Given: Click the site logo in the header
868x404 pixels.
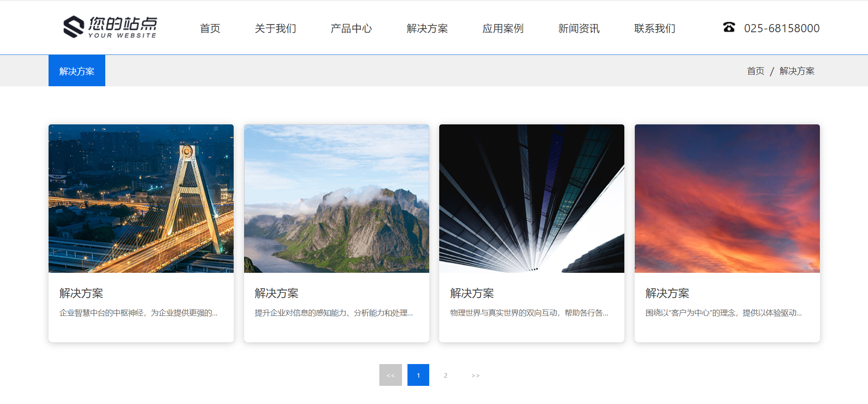Looking at the screenshot, I should click(110, 27).
